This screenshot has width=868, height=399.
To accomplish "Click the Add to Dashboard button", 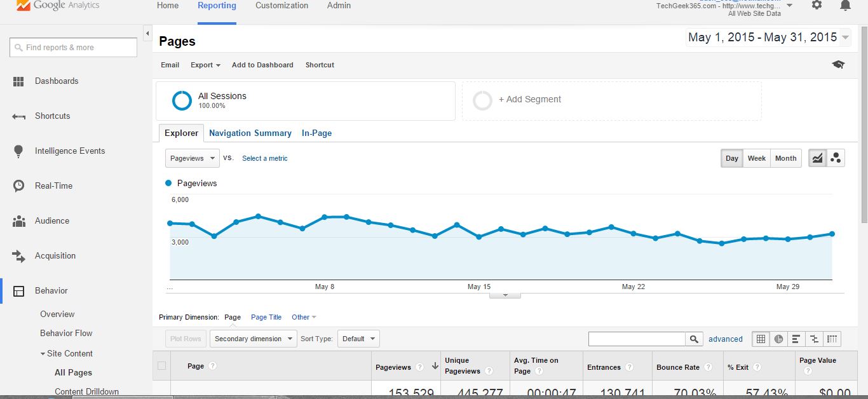I will [x=262, y=65].
